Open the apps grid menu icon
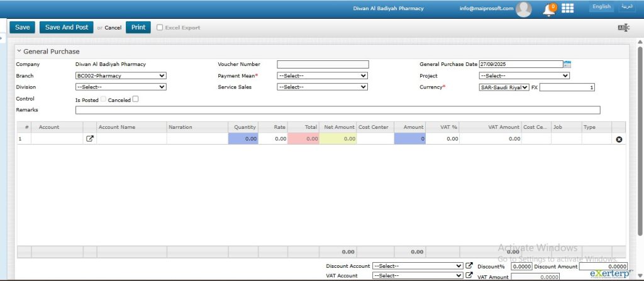This screenshot has width=644, height=281. click(568, 8)
